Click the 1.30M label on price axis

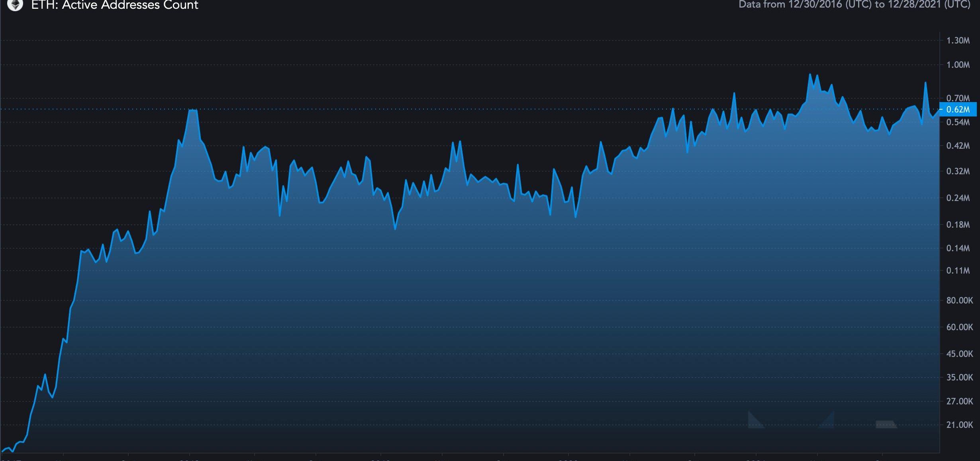tap(958, 40)
